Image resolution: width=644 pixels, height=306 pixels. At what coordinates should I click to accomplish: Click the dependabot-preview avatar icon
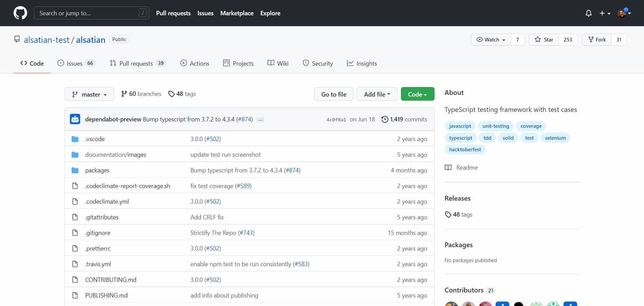(75, 119)
